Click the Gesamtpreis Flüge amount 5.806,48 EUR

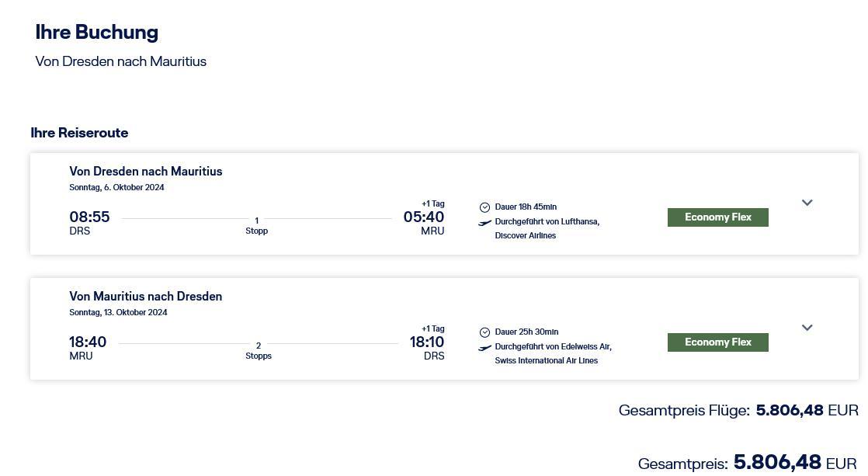pos(807,410)
